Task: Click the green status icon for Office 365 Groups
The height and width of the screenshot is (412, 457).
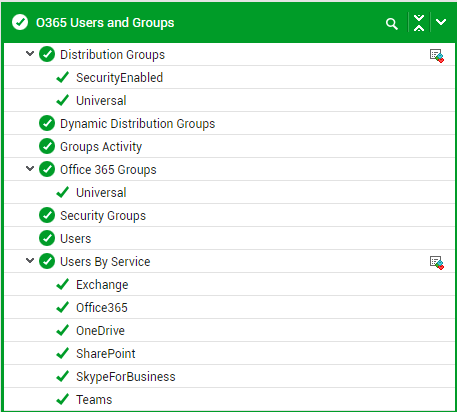Action: [47, 169]
